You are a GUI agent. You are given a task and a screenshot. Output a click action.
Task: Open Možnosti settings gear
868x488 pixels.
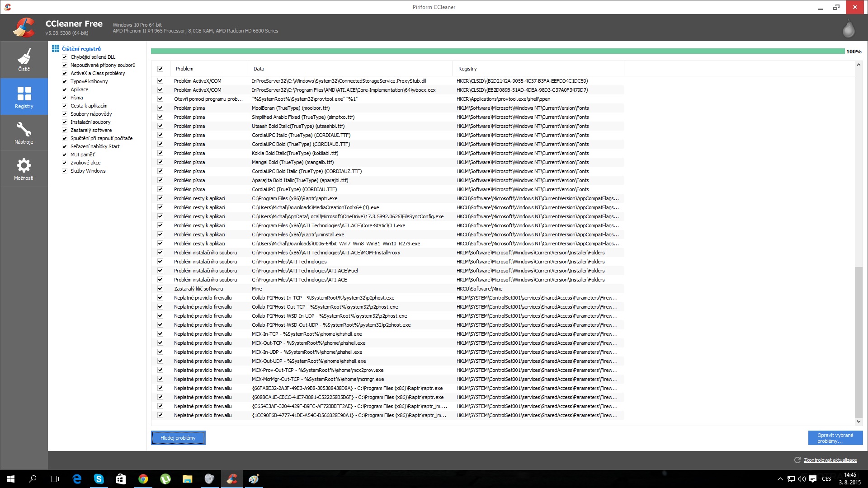(x=24, y=169)
